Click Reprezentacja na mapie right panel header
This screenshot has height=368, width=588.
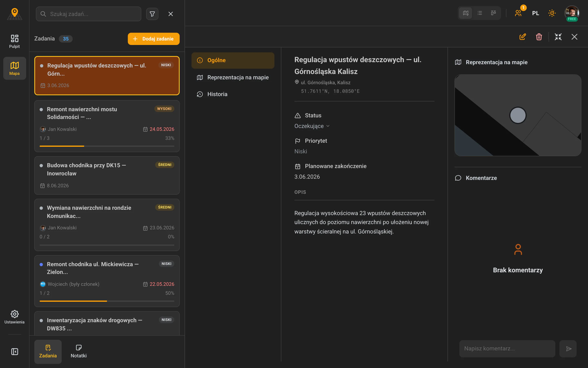coord(491,62)
